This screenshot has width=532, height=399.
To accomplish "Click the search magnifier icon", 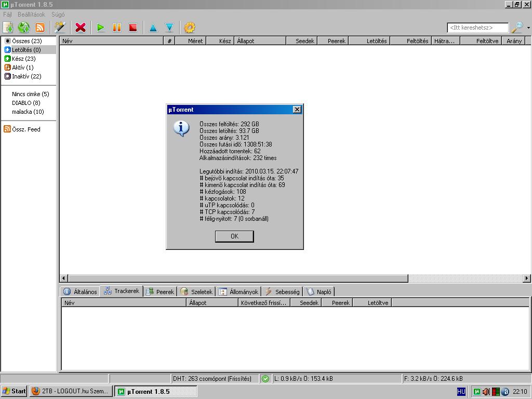I will click(x=517, y=28).
